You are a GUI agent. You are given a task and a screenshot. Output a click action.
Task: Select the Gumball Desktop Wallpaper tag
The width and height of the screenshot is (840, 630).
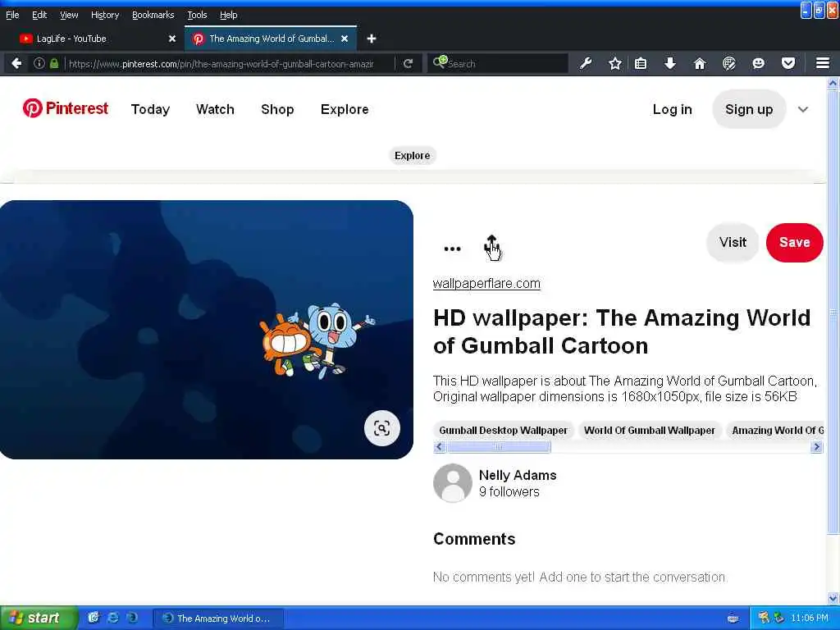(x=503, y=430)
